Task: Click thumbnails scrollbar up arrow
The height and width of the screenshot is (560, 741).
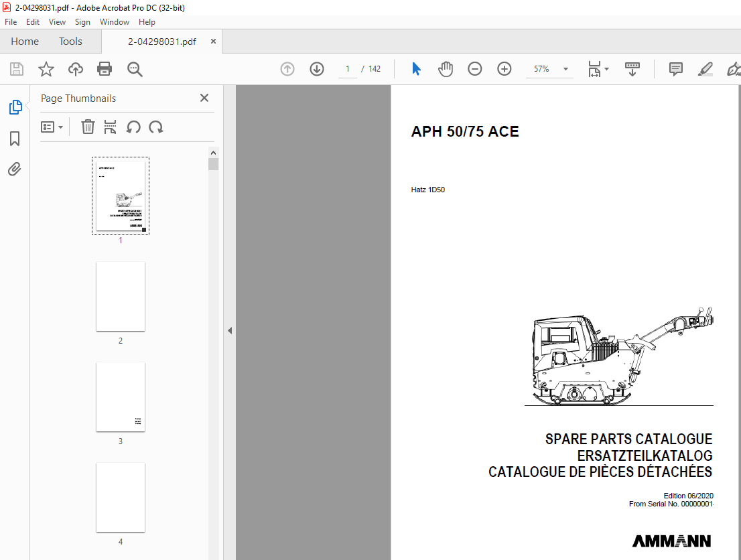Action: 213,153
